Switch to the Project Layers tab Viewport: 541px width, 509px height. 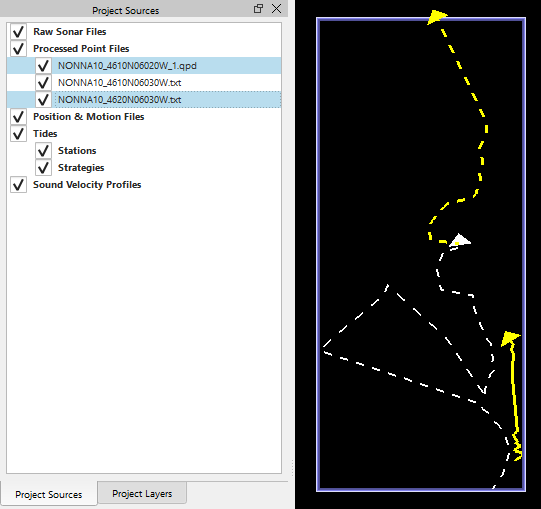click(x=142, y=493)
